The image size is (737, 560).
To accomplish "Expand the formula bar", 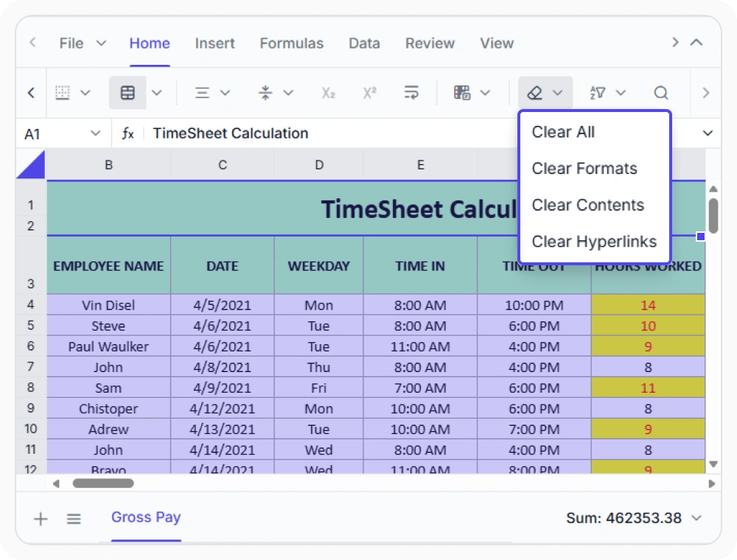I will [x=708, y=133].
